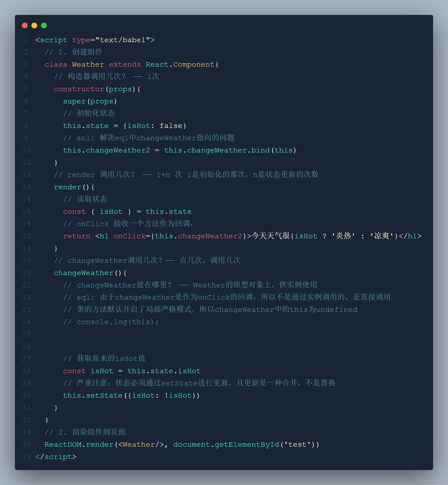
Task: Click the script type="text/babel" opening tag
Action: pyautogui.click(x=95, y=40)
